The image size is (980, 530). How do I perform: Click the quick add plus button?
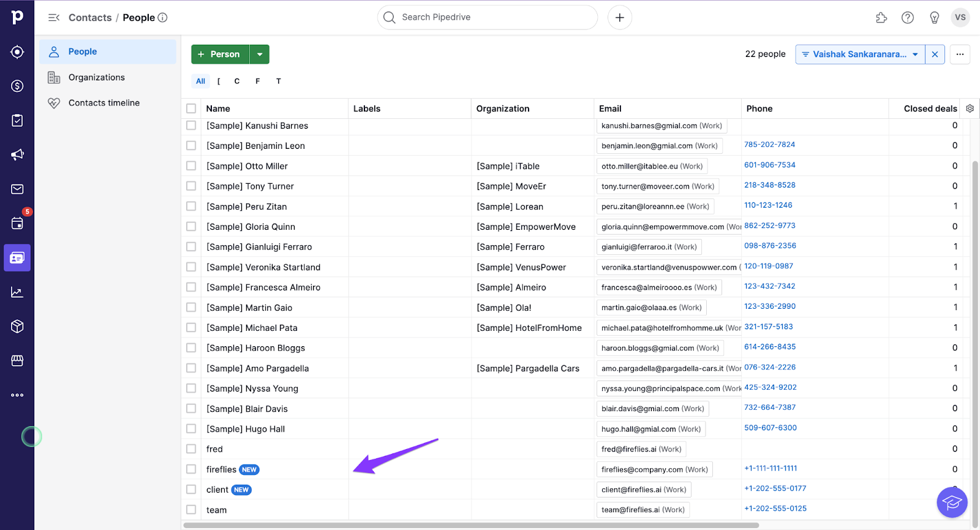[x=620, y=17]
